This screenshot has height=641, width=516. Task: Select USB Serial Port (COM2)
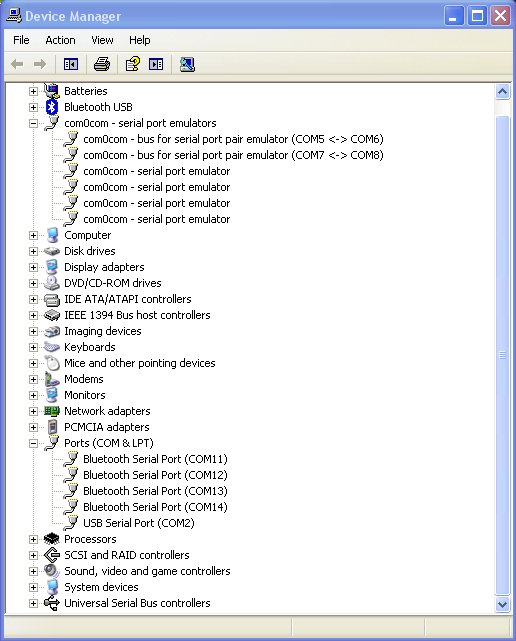coord(139,523)
